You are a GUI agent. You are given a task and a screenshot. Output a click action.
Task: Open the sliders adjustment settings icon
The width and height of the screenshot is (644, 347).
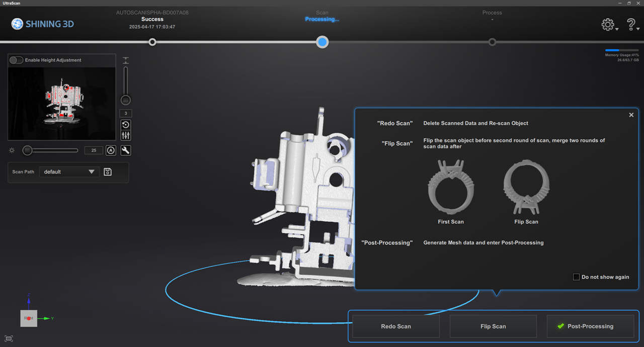coord(126,135)
